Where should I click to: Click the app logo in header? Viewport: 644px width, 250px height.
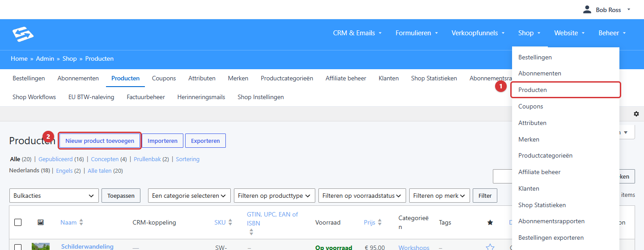click(23, 33)
